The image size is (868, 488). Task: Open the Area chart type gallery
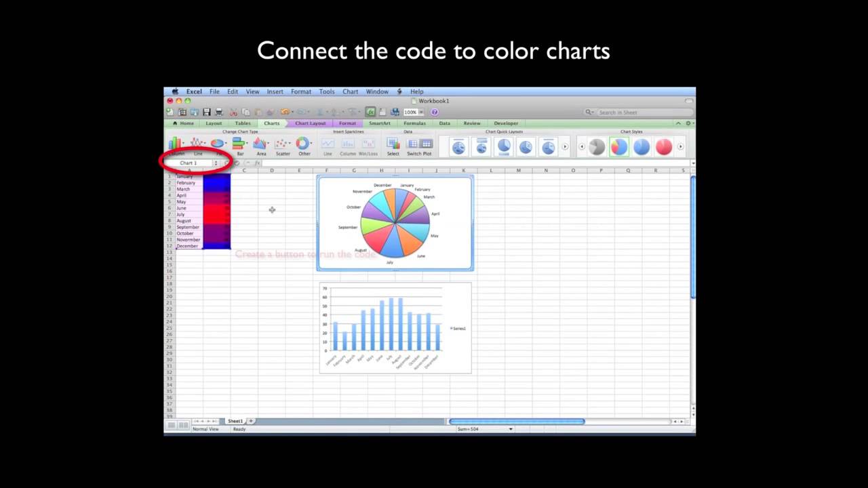pos(261,145)
